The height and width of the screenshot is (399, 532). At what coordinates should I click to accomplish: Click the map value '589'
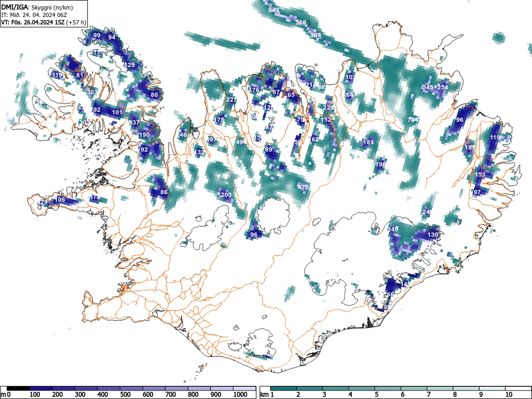(315, 35)
